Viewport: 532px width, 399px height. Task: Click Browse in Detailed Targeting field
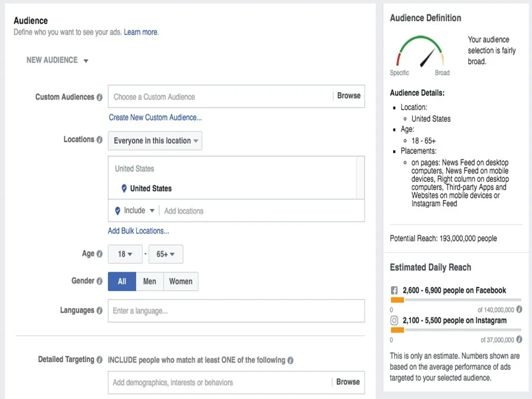click(x=348, y=382)
